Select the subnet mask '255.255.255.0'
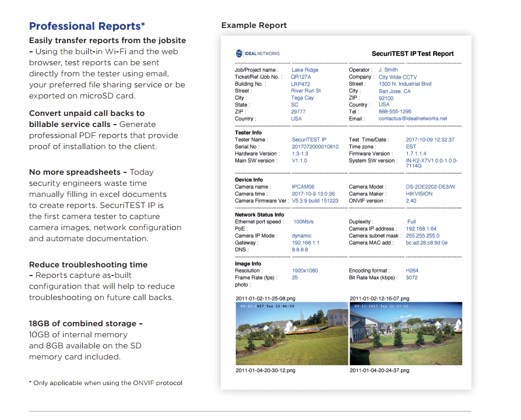The image size is (521, 420). pyautogui.click(x=423, y=235)
